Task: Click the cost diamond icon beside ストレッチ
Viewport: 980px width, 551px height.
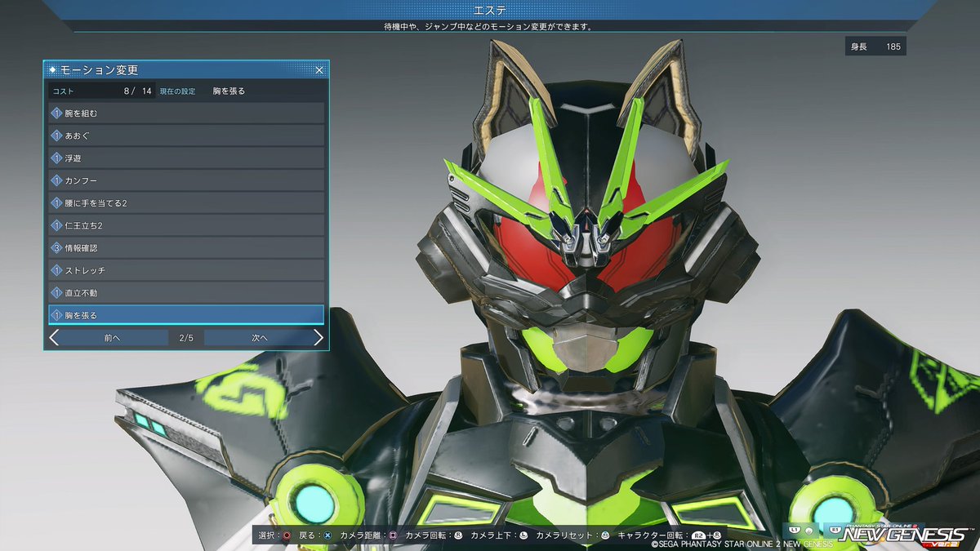Action: [56, 270]
